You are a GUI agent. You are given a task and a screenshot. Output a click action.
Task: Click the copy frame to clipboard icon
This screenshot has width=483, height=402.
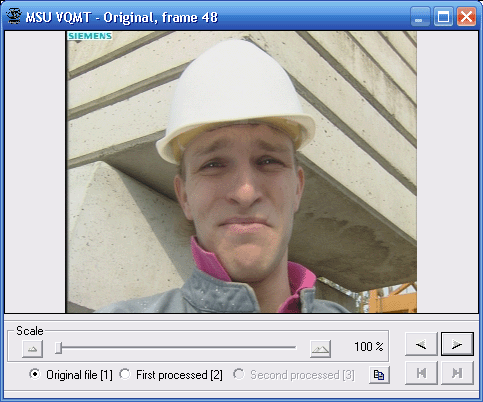(379, 375)
